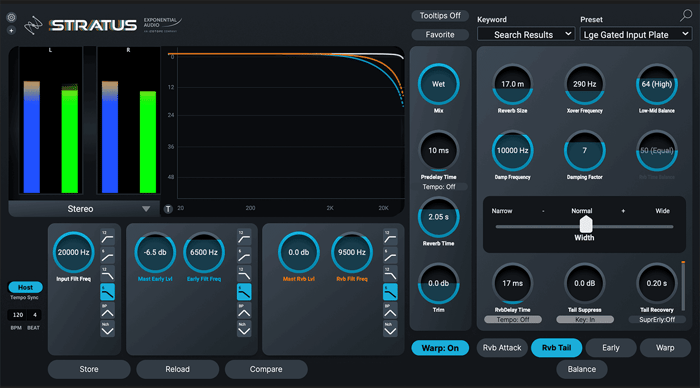Select 12 dB high-pass for Rvb filter
The image size is (700, 388).
click(390, 237)
